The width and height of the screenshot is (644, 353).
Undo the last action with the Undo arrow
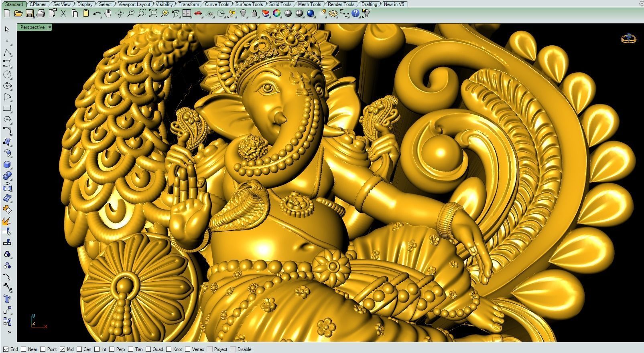click(97, 13)
